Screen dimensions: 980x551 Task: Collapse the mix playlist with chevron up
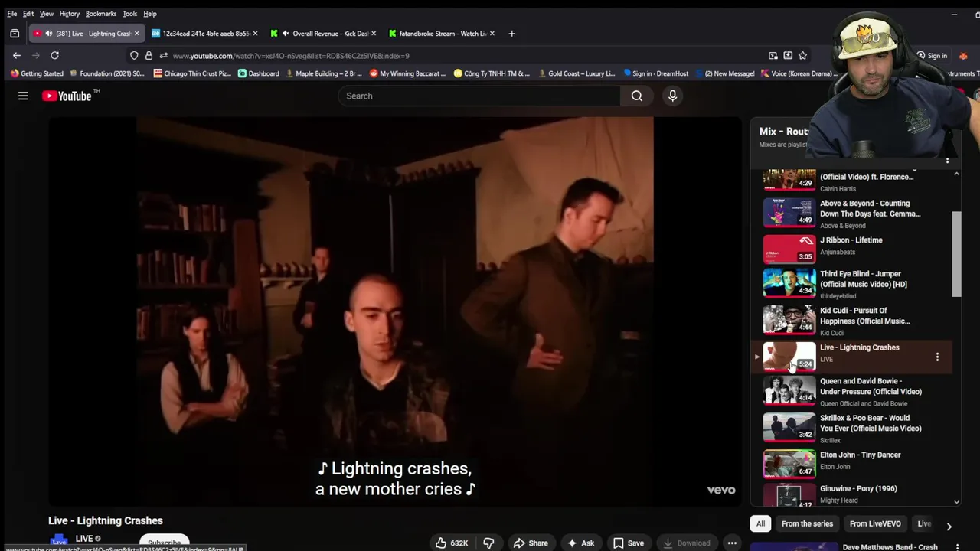click(956, 174)
